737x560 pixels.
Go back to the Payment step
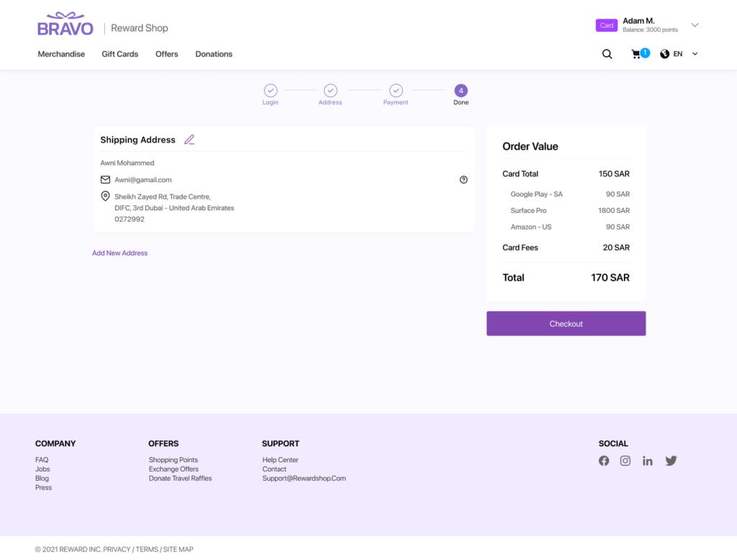click(x=396, y=91)
